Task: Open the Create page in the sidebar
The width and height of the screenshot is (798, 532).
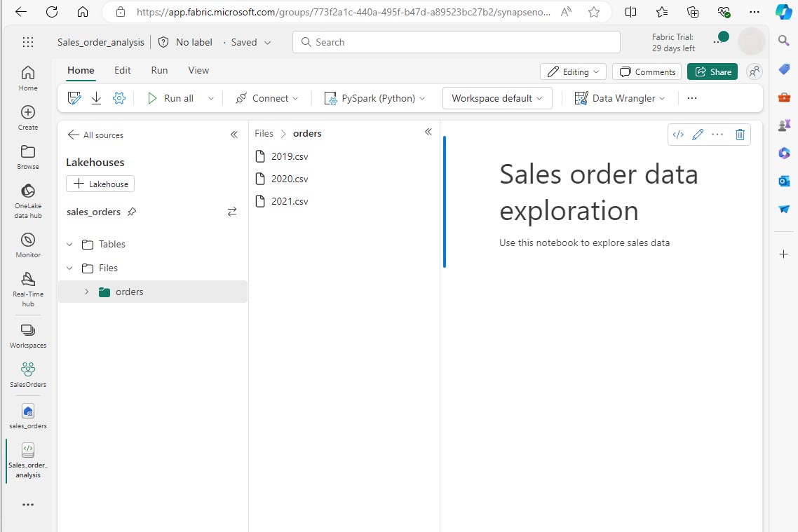Action: pos(28,118)
